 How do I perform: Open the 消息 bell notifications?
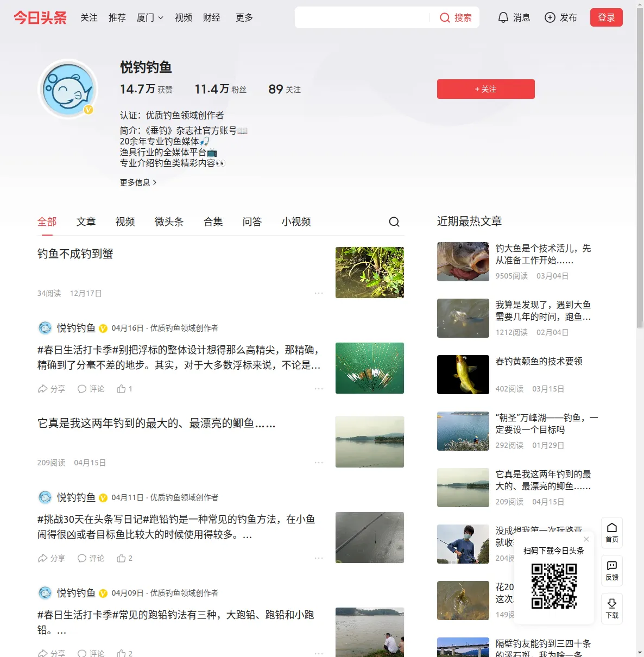(x=514, y=17)
